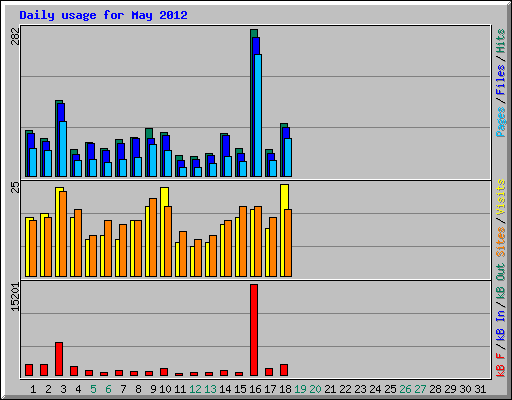512x400 pixels.
Task: Click the x-axis day label '29'
Action: (x=450, y=389)
